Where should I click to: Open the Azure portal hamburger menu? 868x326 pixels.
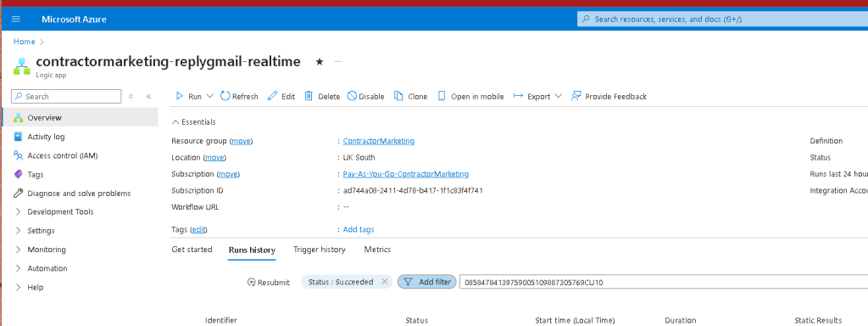click(15, 19)
